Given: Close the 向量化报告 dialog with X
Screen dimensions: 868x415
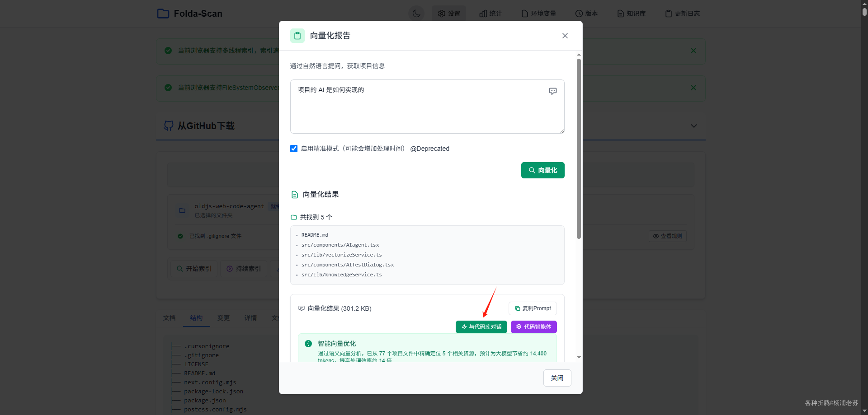Looking at the screenshot, I should pos(565,36).
